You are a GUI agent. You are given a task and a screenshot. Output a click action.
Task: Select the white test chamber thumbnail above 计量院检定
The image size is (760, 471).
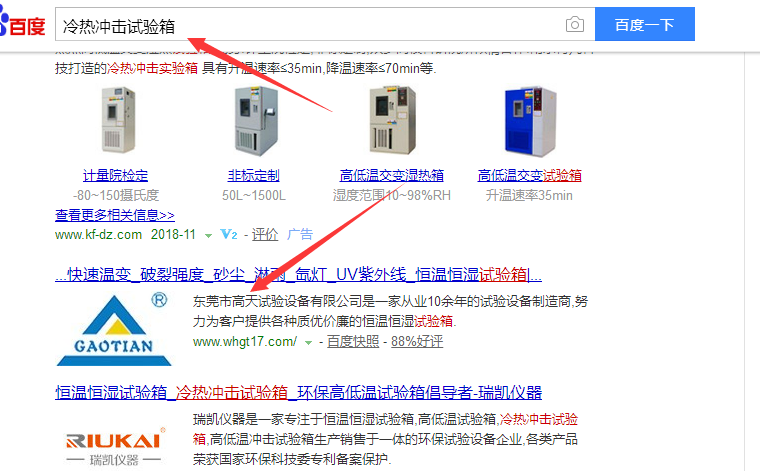[x=118, y=120]
